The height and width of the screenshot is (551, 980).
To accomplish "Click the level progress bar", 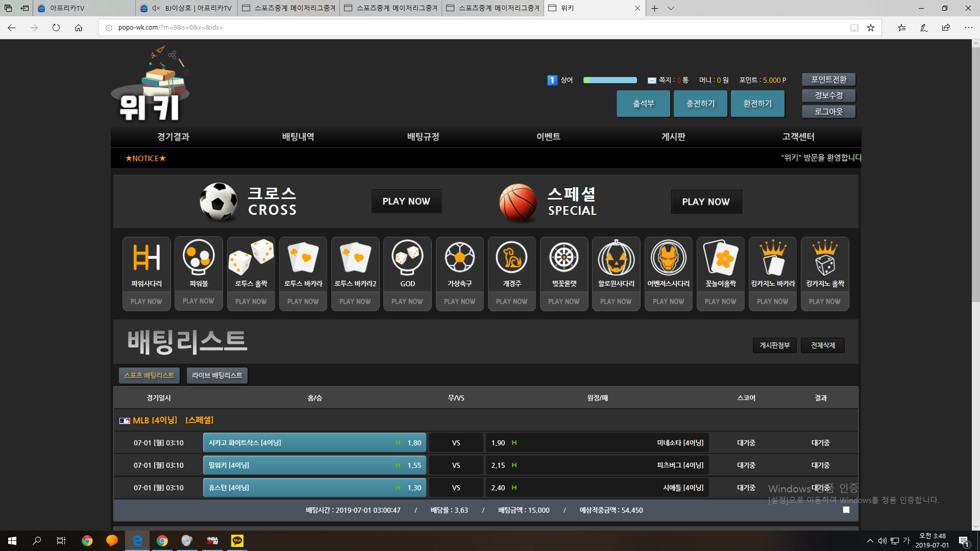I will 610,80.
